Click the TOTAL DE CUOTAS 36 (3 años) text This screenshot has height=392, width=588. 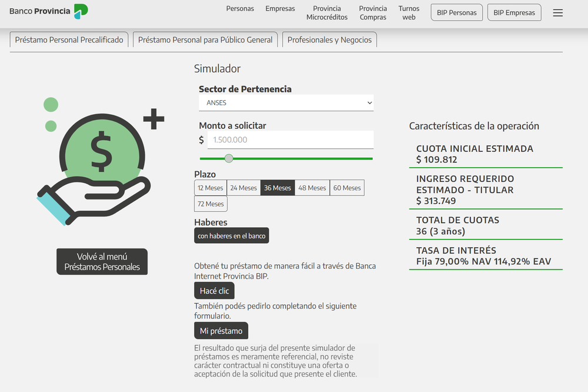point(457,225)
